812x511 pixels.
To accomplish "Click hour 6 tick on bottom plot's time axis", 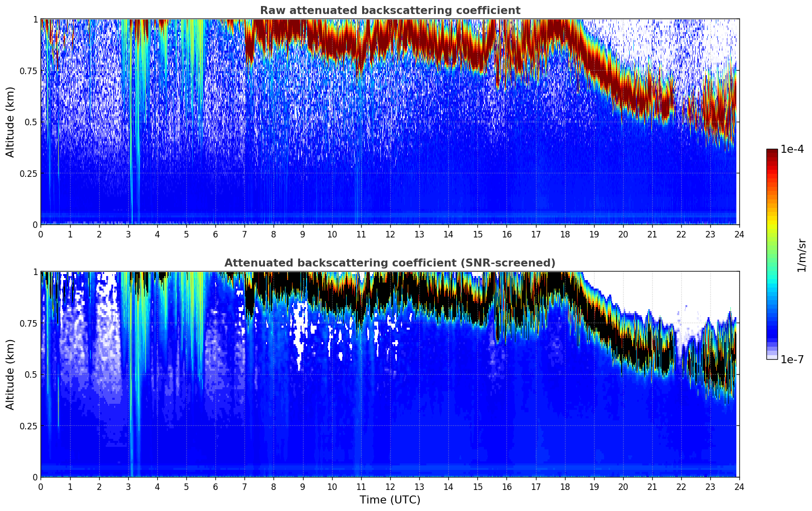I will pyautogui.click(x=215, y=486).
